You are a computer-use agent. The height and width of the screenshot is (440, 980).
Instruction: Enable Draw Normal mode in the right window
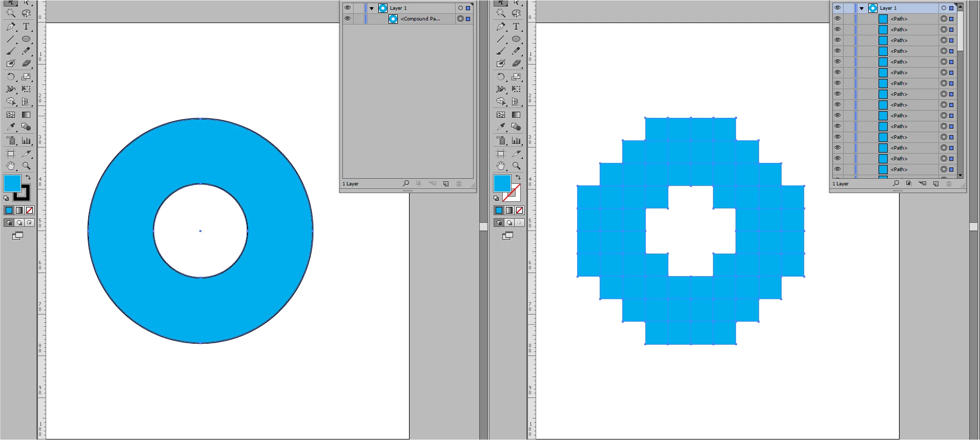[499, 223]
